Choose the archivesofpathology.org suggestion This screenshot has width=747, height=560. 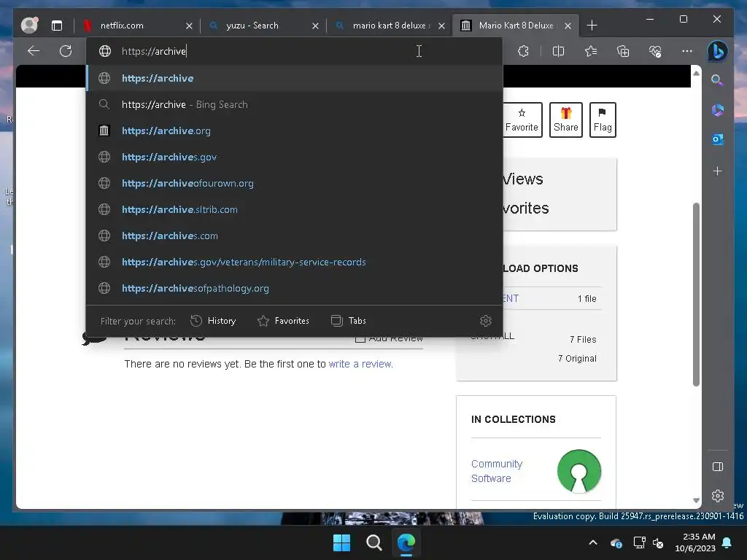click(295, 287)
